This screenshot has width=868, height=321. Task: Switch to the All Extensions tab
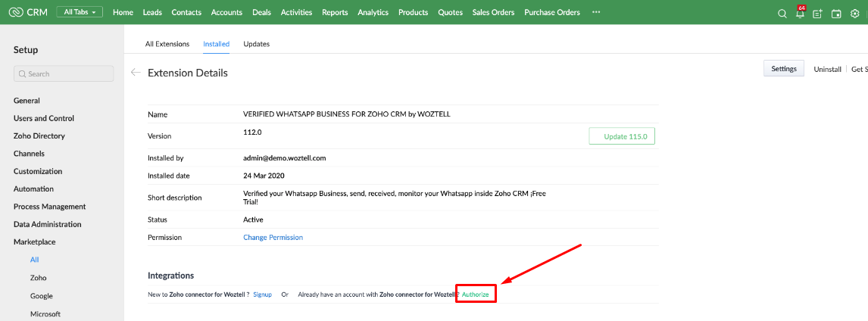pos(167,44)
